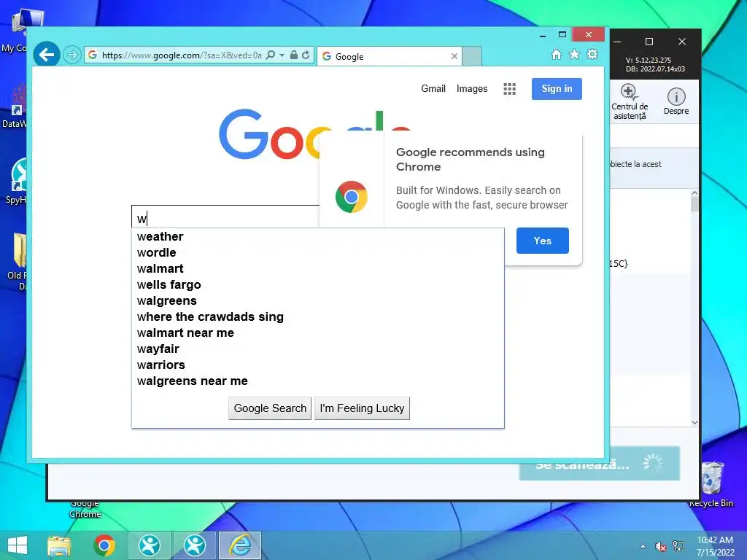Open Centrul de asistență in scanner window
The width and height of the screenshot is (747, 560).
point(630,102)
